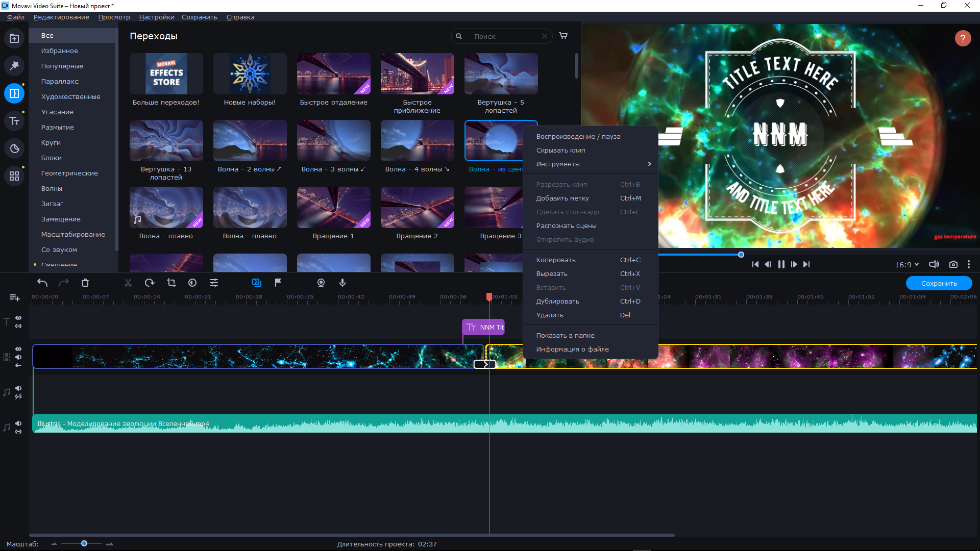Mute the Illustris audio track
This screenshot has height=551, width=980.
18,423
